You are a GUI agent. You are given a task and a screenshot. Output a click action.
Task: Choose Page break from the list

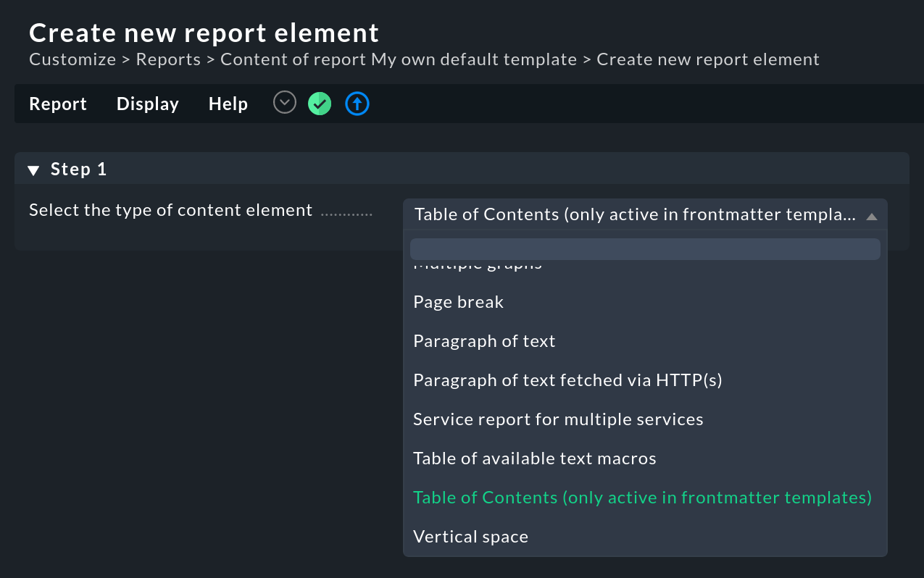[x=458, y=302]
